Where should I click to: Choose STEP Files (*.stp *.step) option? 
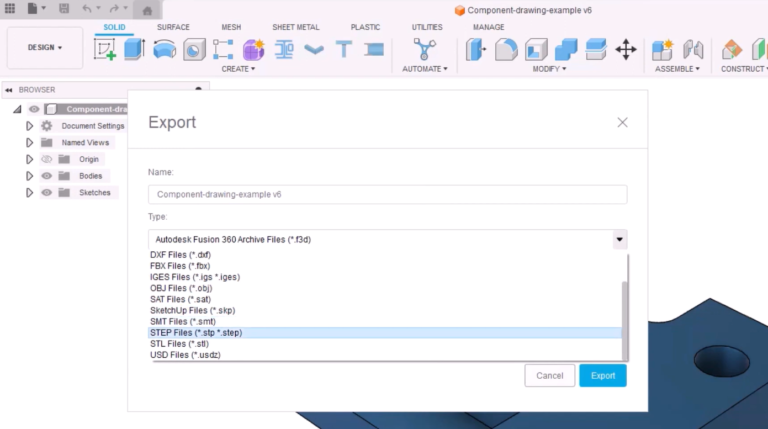click(196, 332)
